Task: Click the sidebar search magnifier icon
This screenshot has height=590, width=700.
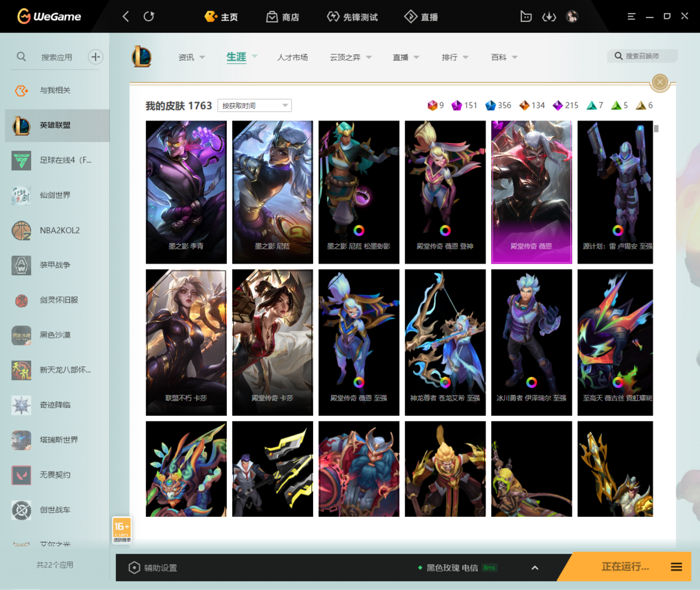Action: click(21, 56)
